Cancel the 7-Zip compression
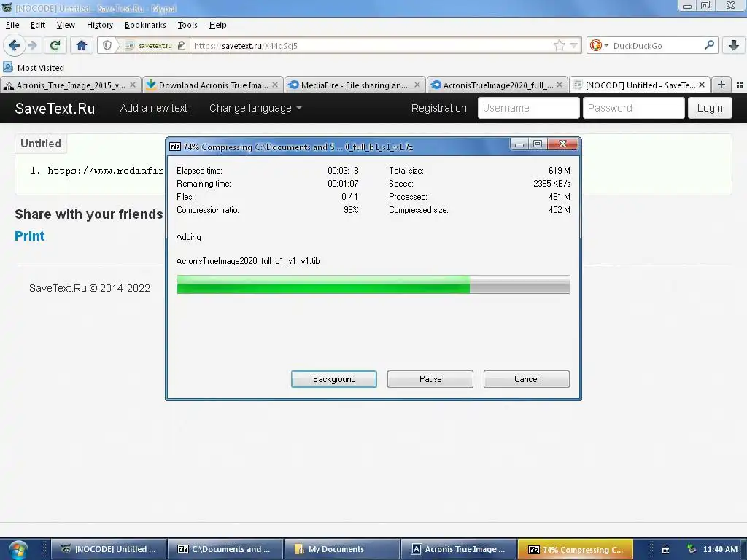The image size is (747, 560). (x=527, y=379)
